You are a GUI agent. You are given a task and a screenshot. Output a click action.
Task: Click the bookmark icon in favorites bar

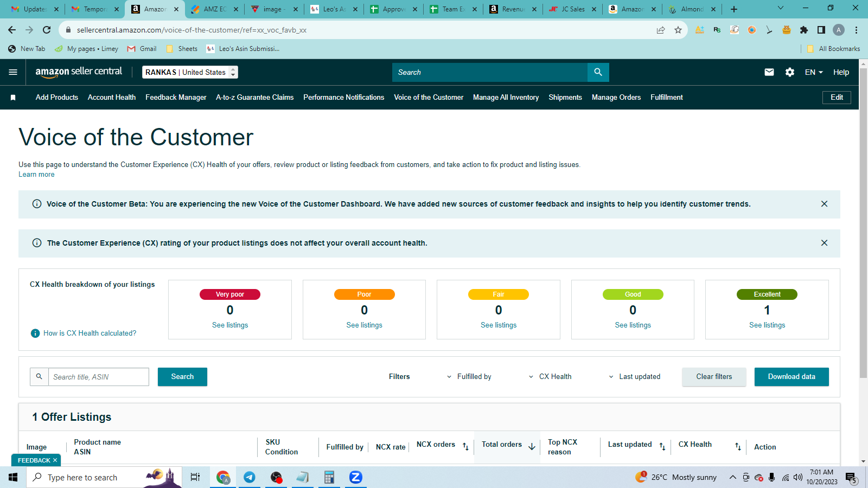coord(13,98)
